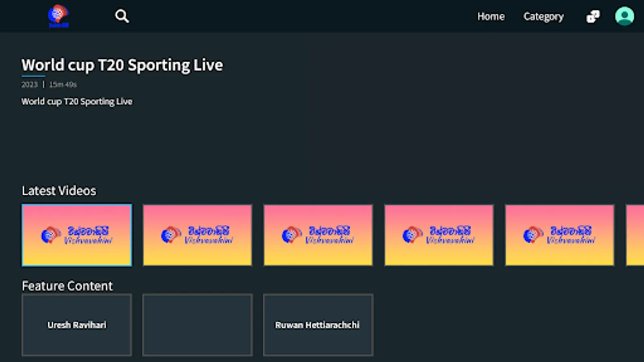The image size is (644, 362).
Task: Open the Category menu item
Action: click(x=543, y=16)
